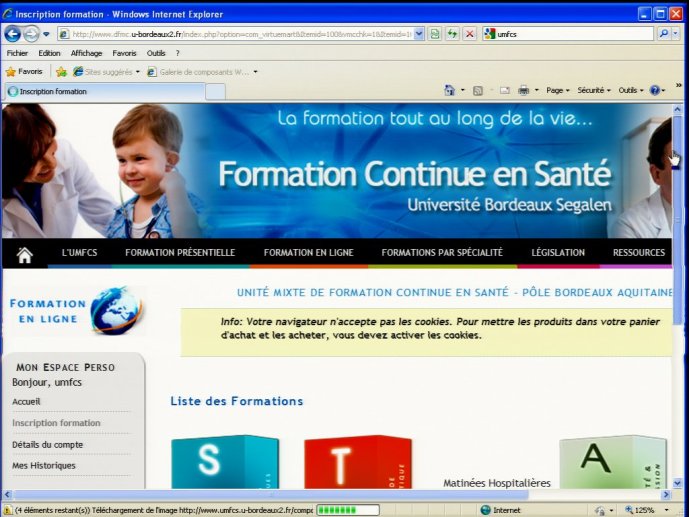Viewport: 689px width, 517px height.
Task: Click the red T formation cube
Action: tap(358, 462)
